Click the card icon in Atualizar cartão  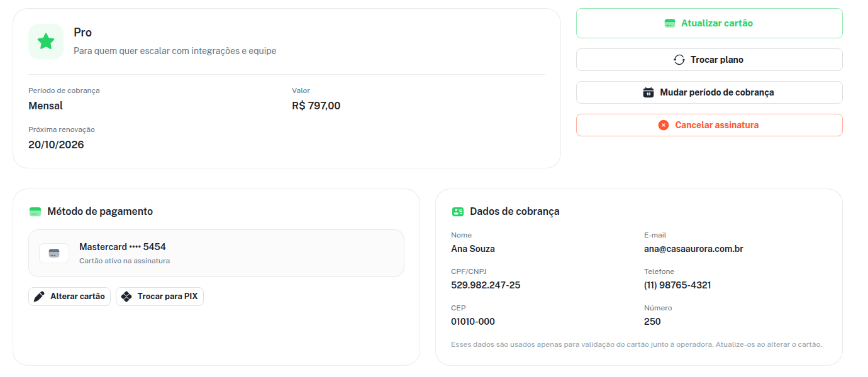[670, 23]
